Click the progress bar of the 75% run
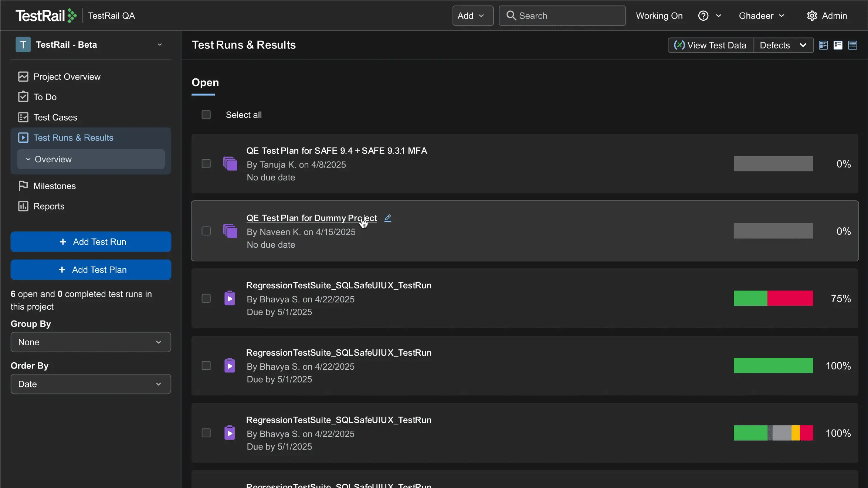 coord(773,298)
